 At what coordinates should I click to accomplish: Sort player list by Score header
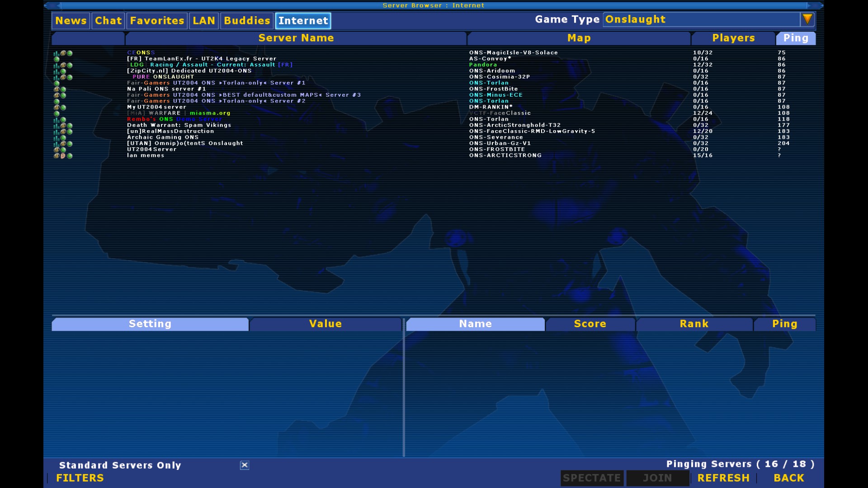pos(590,324)
